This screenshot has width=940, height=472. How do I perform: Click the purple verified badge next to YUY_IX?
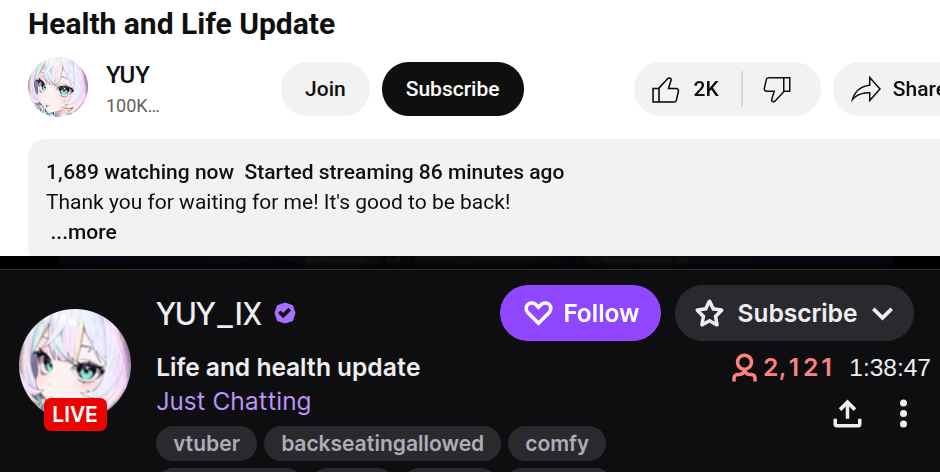(285, 313)
